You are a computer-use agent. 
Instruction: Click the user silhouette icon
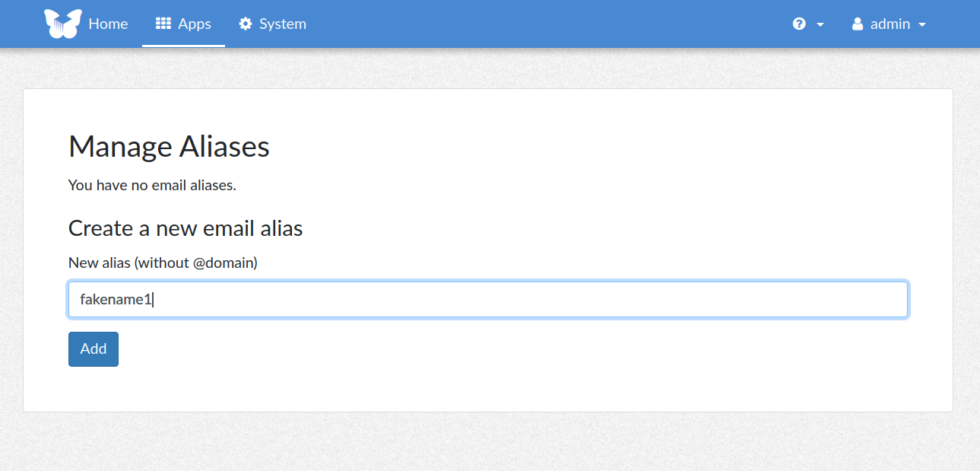point(858,24)
